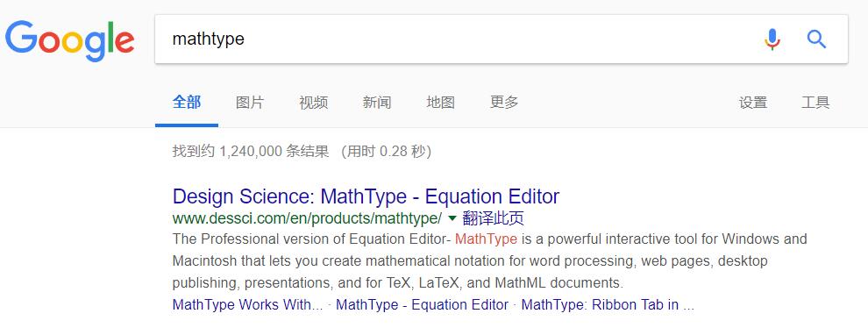868x335 pixels.
Task: Click the blue magnifier search icon
Action: (x=816, y=39)
